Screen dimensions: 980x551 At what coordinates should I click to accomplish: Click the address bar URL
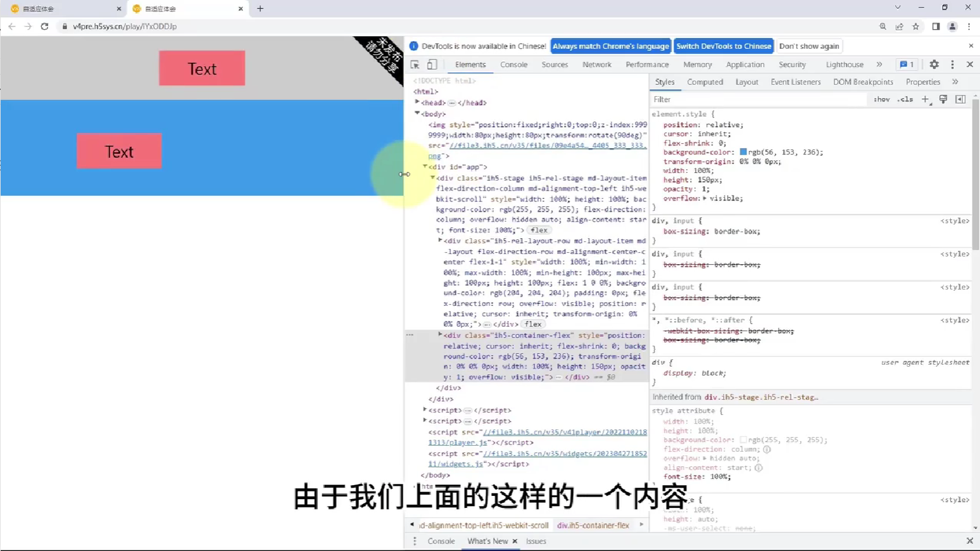125,27
